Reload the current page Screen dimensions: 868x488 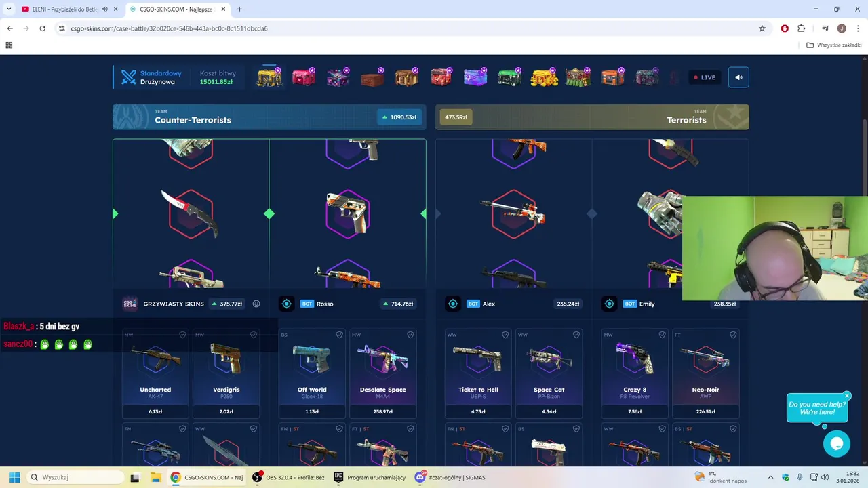click(x=42, y=28)
